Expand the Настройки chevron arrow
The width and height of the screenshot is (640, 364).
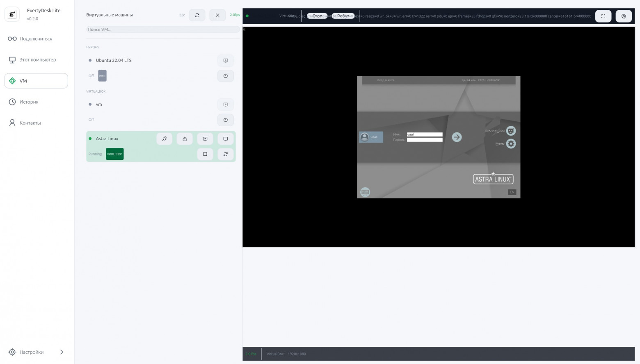[x=62, y=352]
